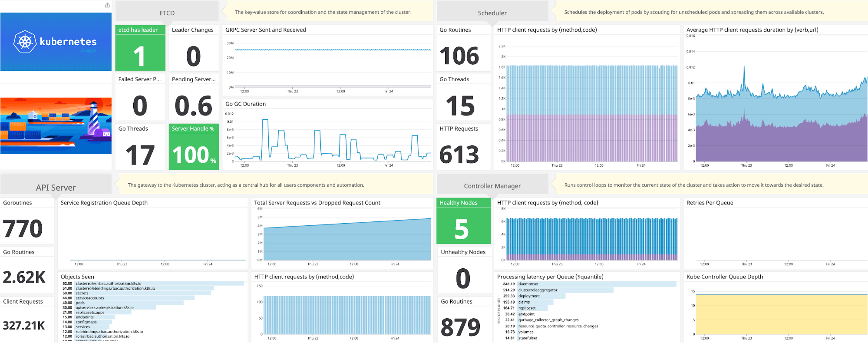Open the Leader Changes widget
Image resolution: width=868 pixels, height=343 pixels.
point(193,48)
